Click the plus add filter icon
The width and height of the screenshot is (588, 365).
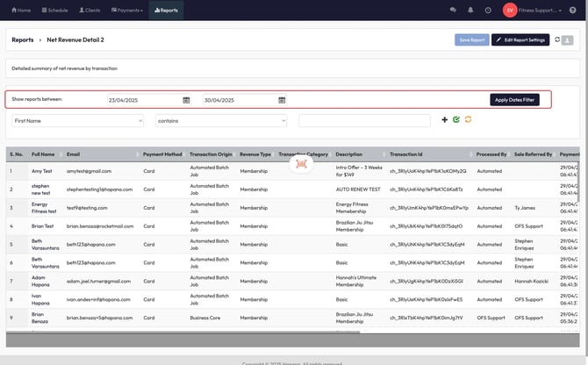pyautogui.click(x=444, y=119)
